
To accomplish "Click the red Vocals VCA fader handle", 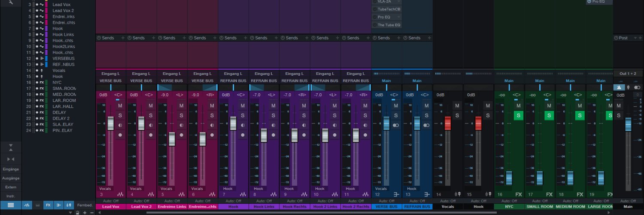I will tap(448, 123).
